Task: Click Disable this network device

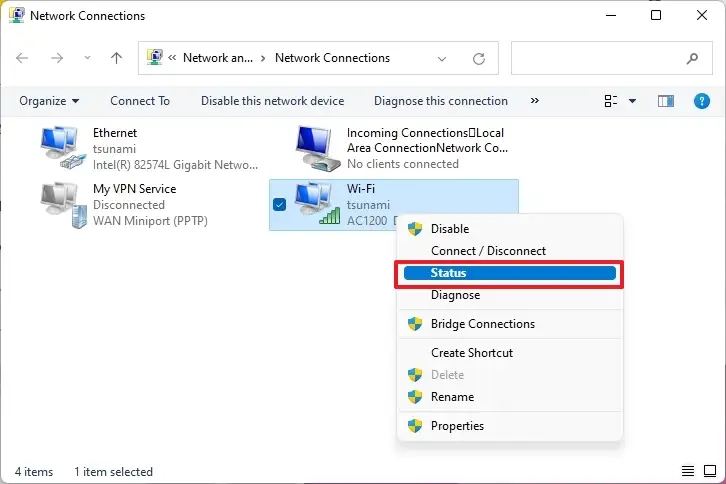Action: tap(272, 101)
